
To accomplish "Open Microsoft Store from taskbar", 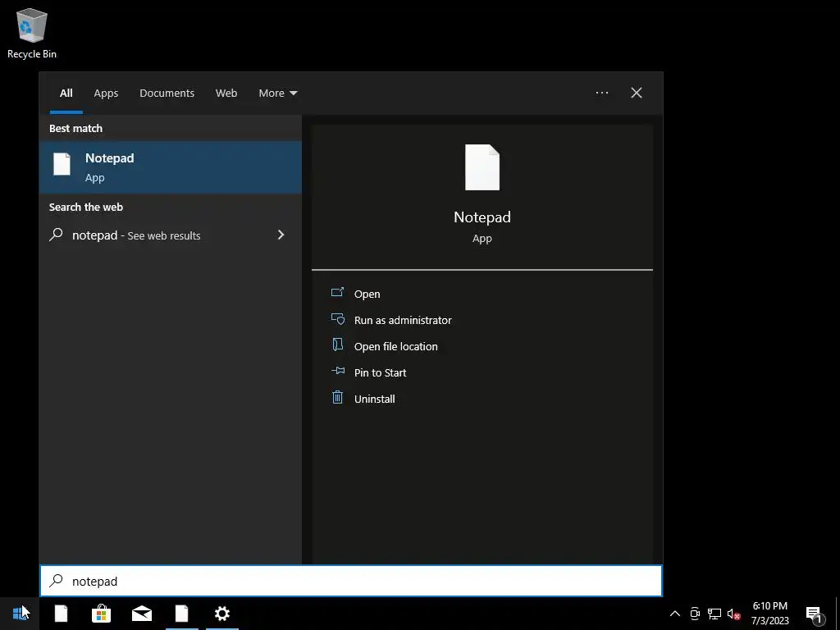I will point(101,614).
